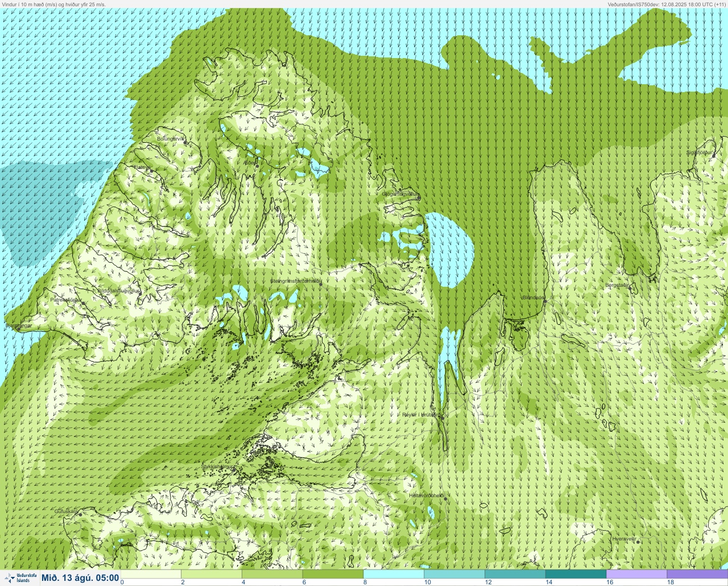Viewport: 728px width, 586px height.
Task: Click the Patreksfjörður station label
Action: click(66, 299)
